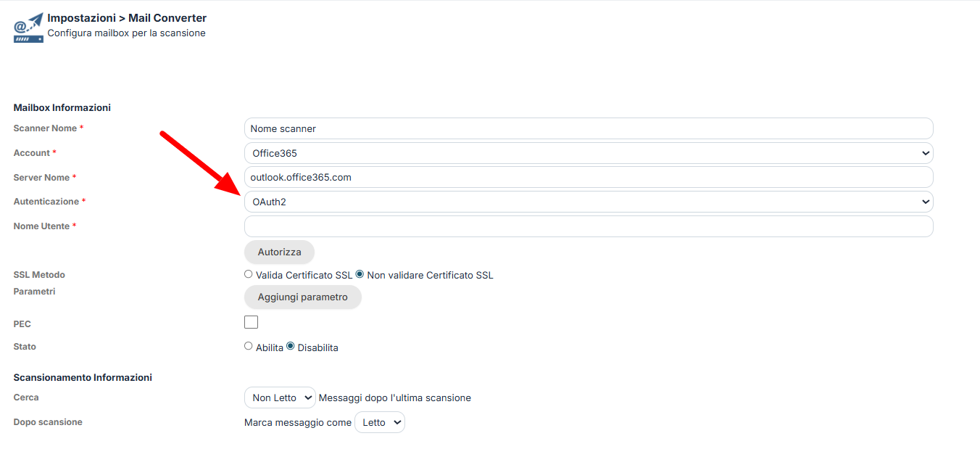The height and width of the screenshot is (457, 980).
Task: Click the Dopo scansione label
Action: (x=48, y=422)
